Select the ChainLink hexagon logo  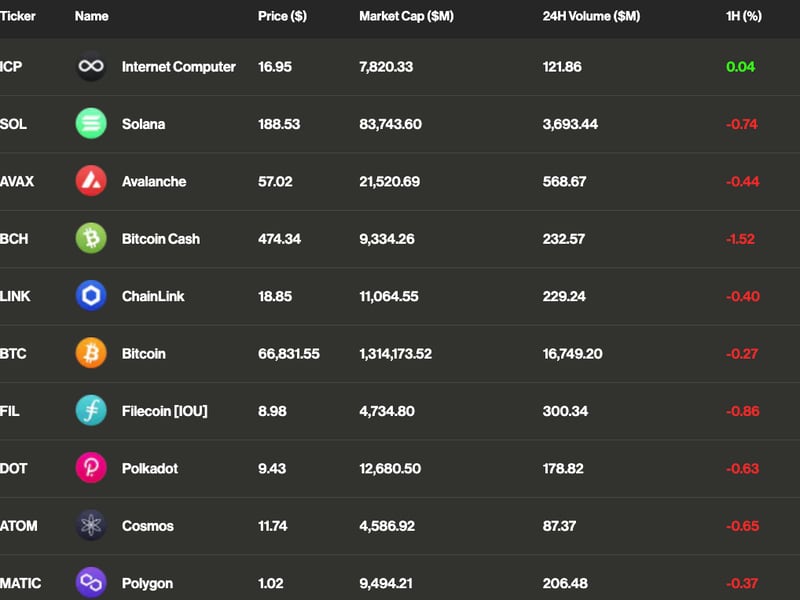coord(92,296)
